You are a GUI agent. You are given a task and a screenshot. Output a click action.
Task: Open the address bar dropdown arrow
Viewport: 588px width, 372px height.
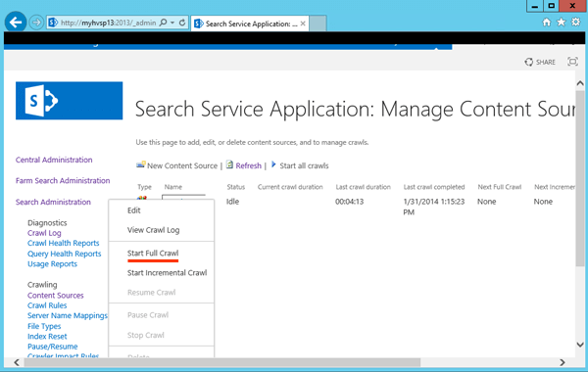pyautogui.click(x=172, y=23)
